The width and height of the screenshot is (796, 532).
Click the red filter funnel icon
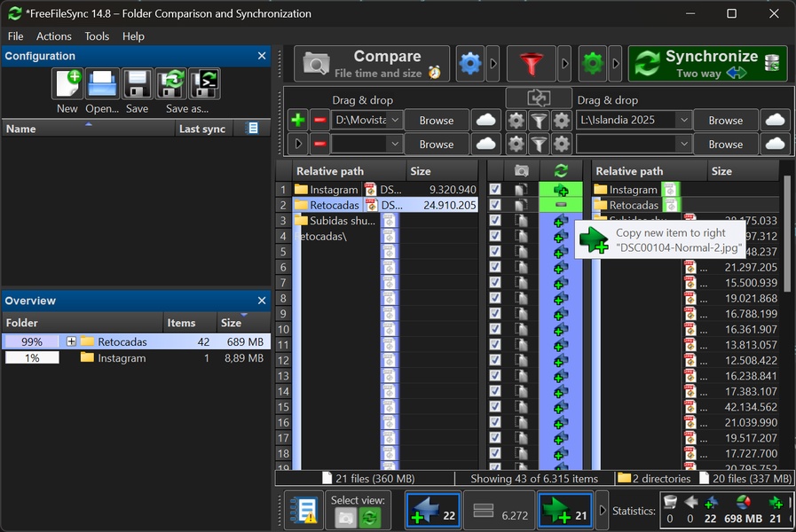(532, 64)
